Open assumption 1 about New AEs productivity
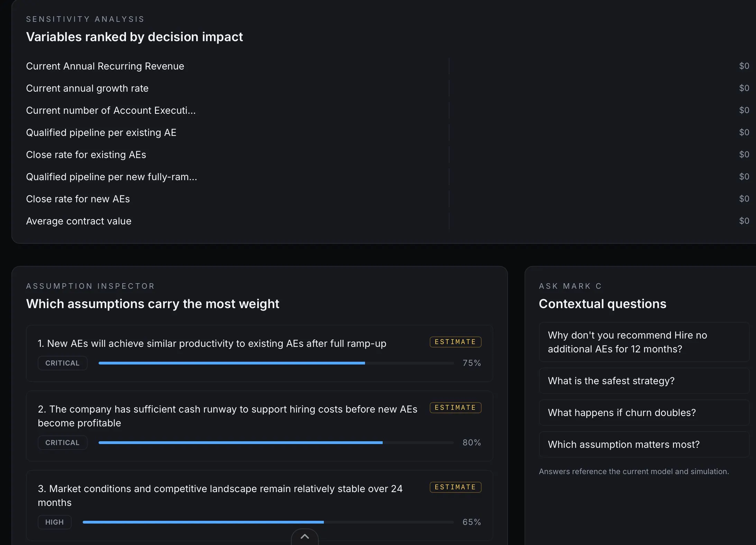 coord(259,353)
